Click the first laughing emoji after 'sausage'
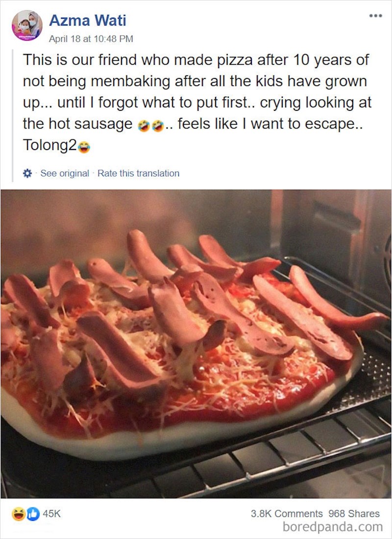 [x=144, y=125]
